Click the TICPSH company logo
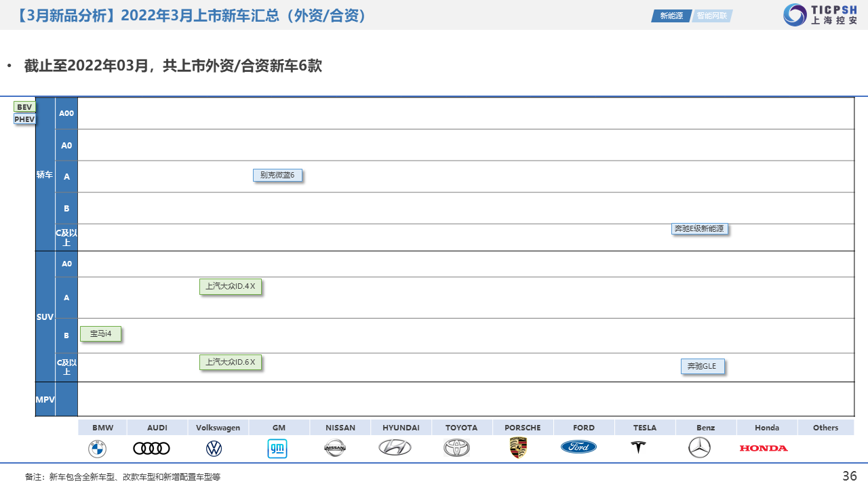868x488 pixels. 821,14
